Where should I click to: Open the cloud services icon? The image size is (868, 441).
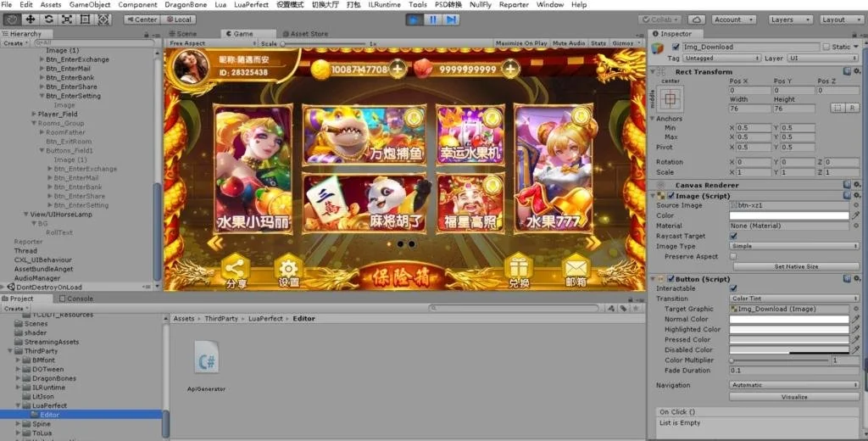[696, 20]
